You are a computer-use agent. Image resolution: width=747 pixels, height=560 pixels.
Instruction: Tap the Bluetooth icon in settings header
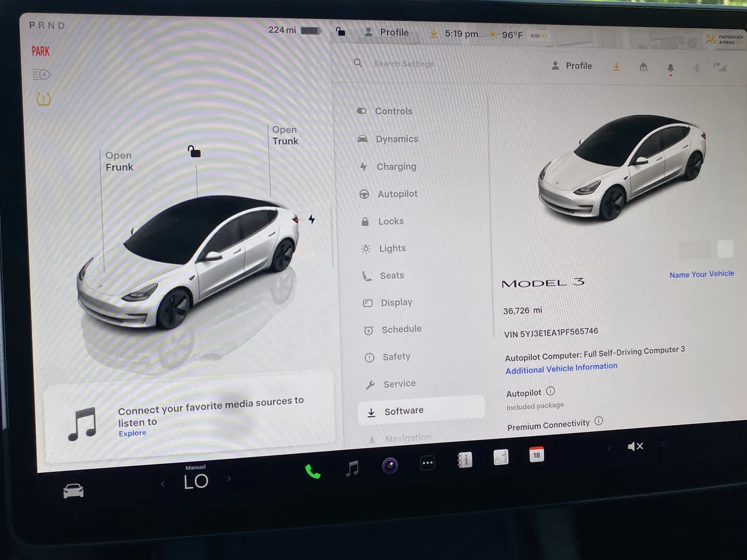[697, 68]
